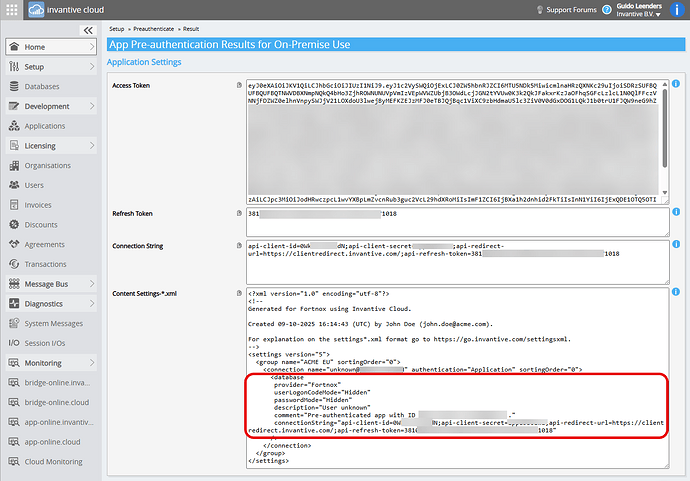
Task: Copy the Connection String via copy icon
Action: [x=237, y=245]
